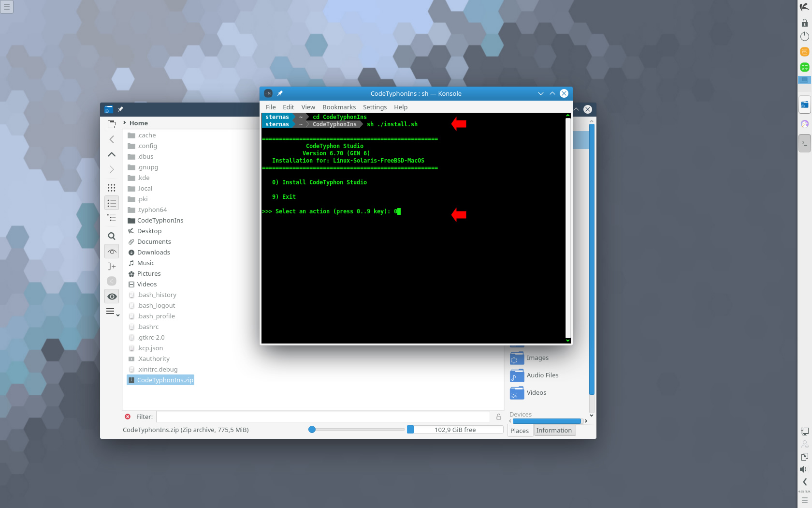Click the Konsole terminal app icon in titlebar
The image size is (812, 508).
pyautogui.click(x=268, y=93)
